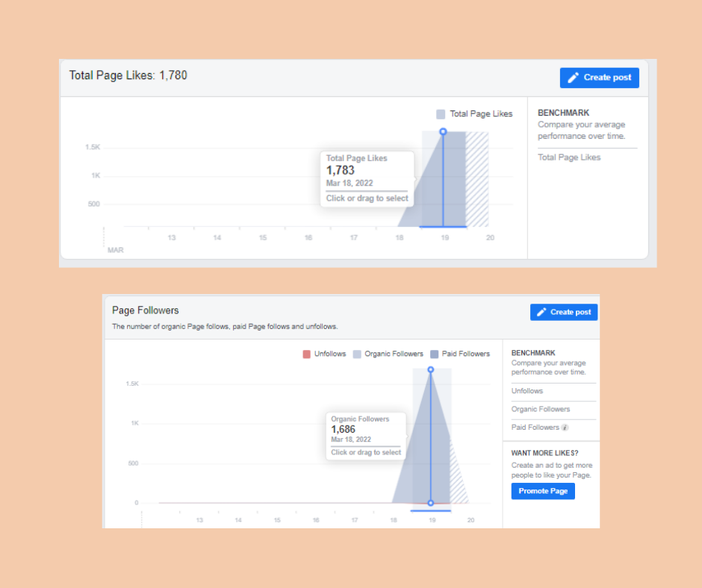702x588 pixels.
Task: Click the 'Page Followers' heading
Action: [146, 310]
